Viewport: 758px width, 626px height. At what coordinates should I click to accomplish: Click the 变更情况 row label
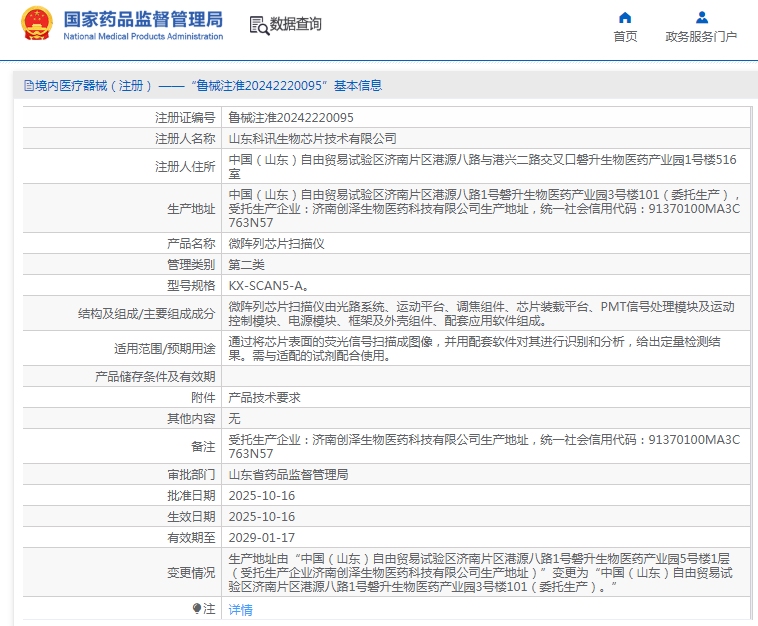[191, 573]
